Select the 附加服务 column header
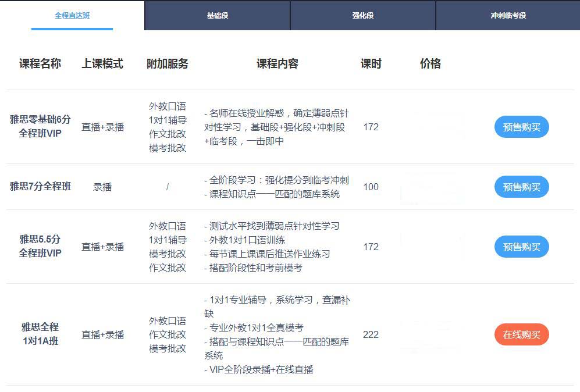This screenshot has height=392, width=580. [168, 64]
